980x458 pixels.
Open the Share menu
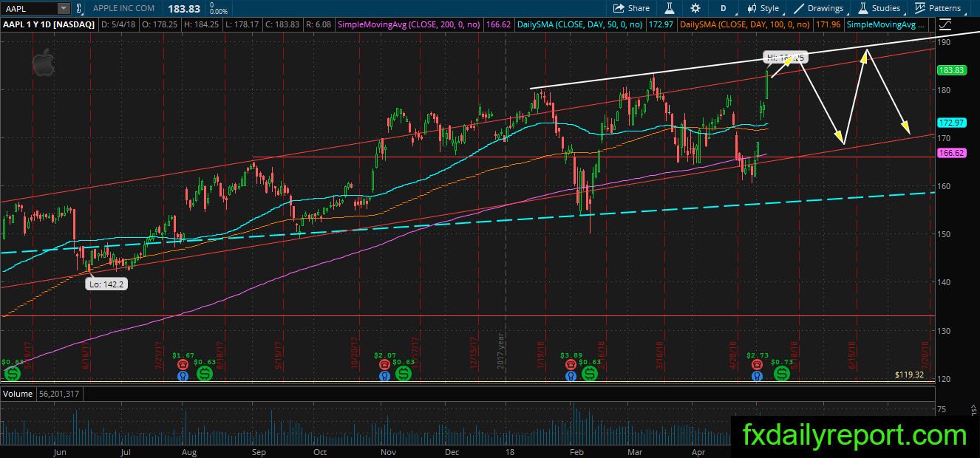pyautogui.click(x=632, y=8)
